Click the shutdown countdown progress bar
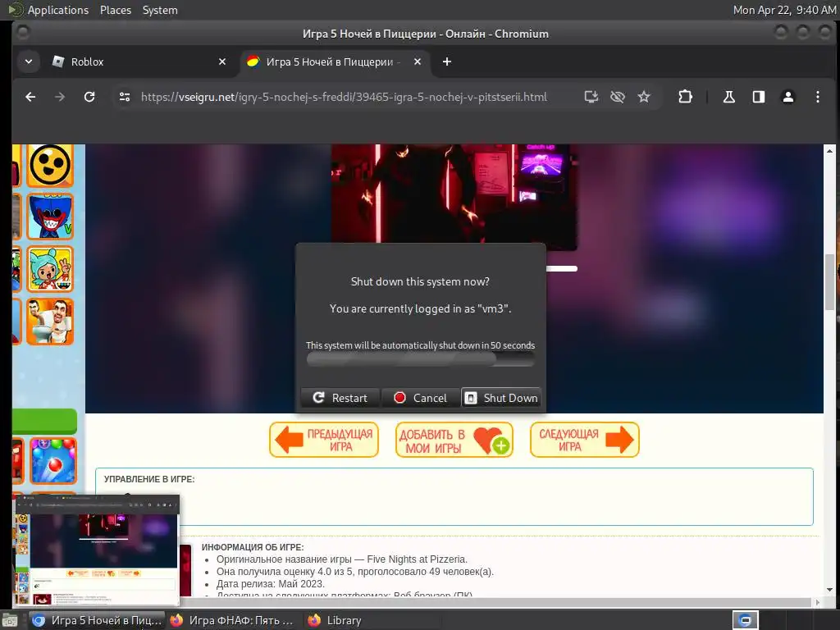Viewport: 840px width, 630px height. 421,359
